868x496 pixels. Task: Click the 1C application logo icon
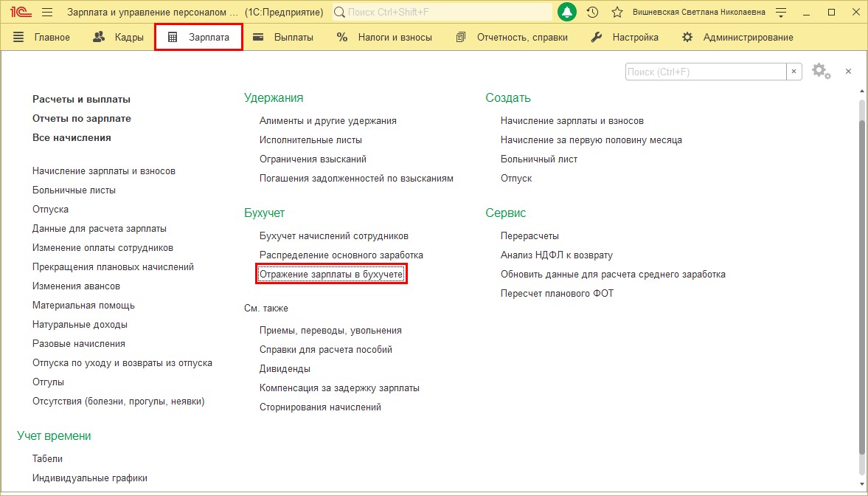[x=21, y=13]
